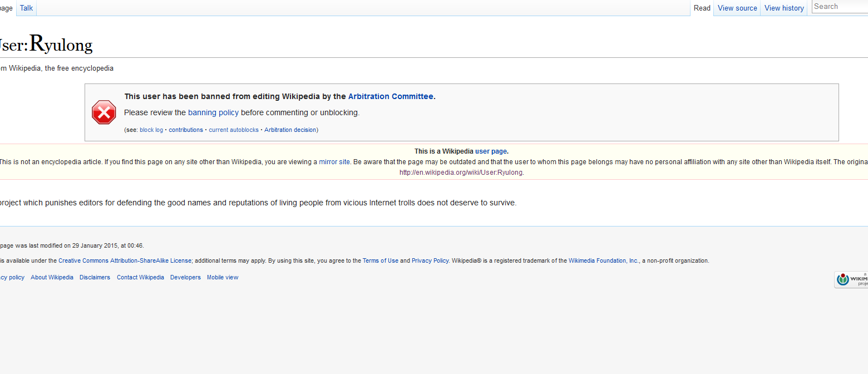Open the contributions link
Screen dimensions: 868x374
tap(186, 130)
